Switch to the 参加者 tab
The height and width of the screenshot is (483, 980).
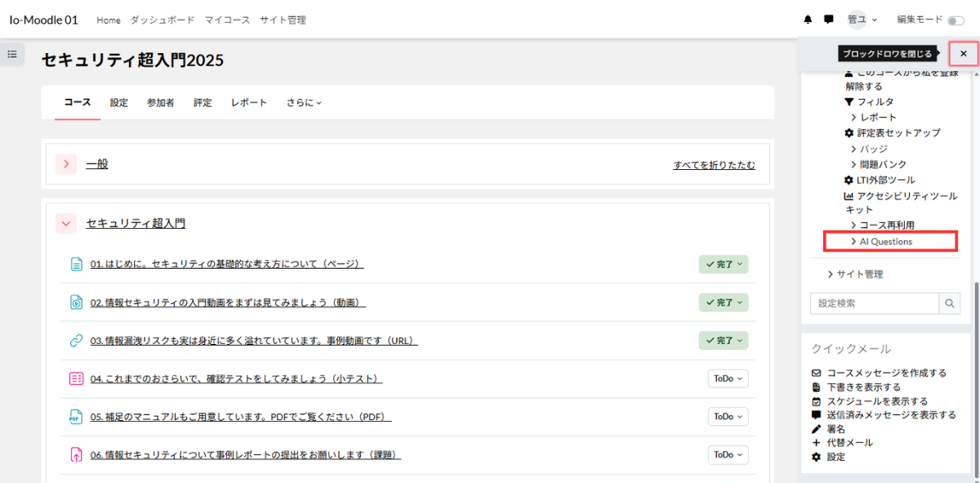click(160, 103)
